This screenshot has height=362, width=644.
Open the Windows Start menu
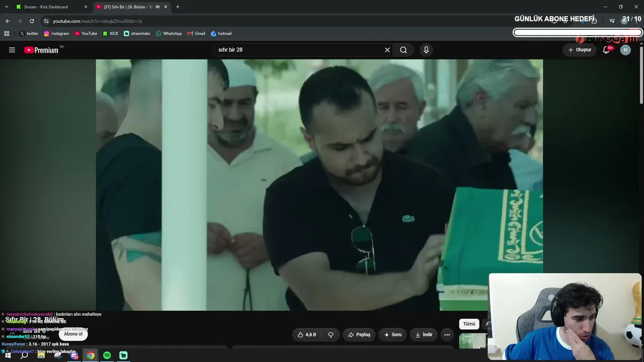click(x=8, y=355)
